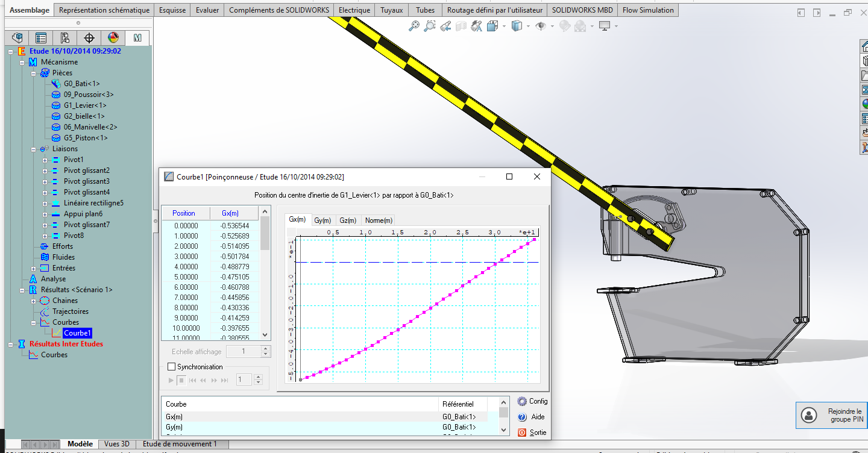
Task: Select the Norme(m) graph tab
Action: tap(379, 220)
